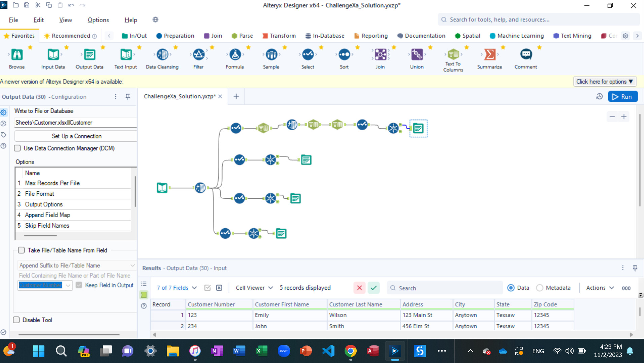Click Set Up a Connection button

76,136
